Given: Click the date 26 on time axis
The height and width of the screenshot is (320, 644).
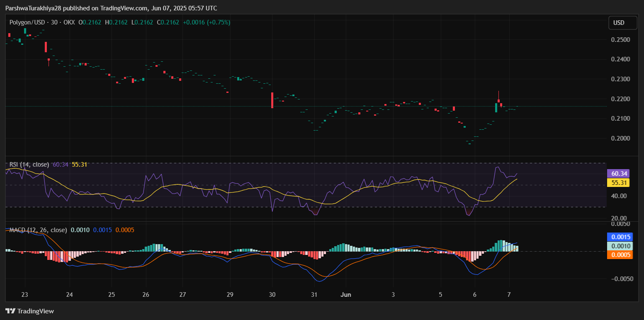Looking at the screenshot, I should 146,295.
